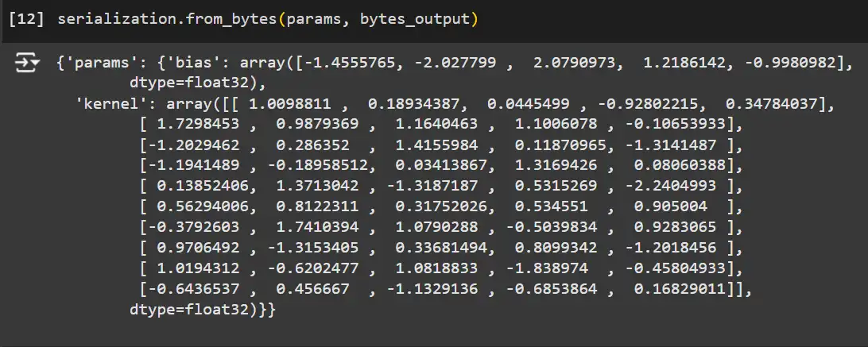Click kernel value -0.6436537
The image size is (868, 347).
(x=194, y=289)
